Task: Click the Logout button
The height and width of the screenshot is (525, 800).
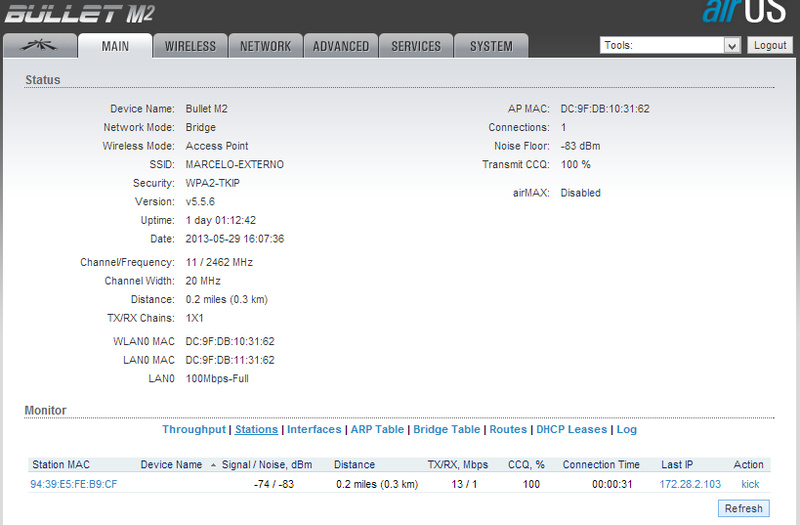Action: [770, 45]
